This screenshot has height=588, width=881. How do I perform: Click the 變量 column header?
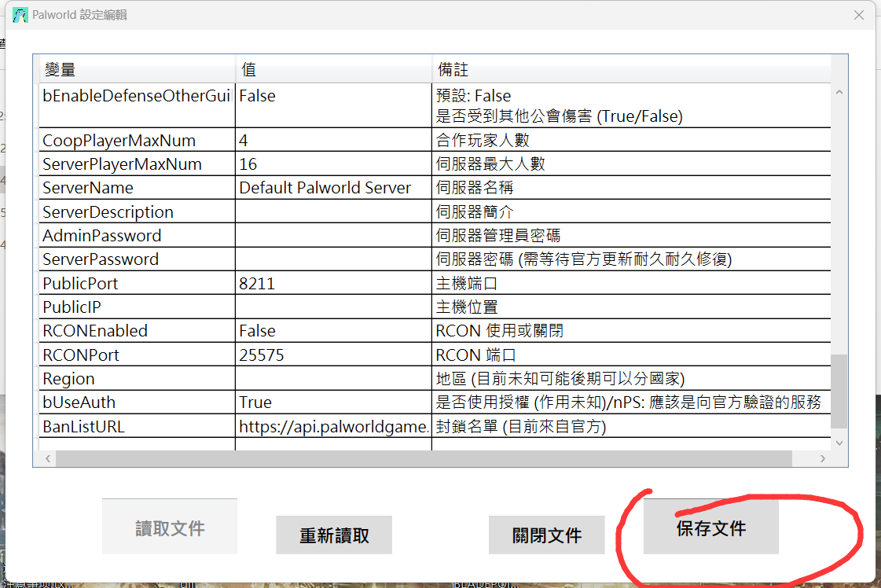[x=137, y=69]
